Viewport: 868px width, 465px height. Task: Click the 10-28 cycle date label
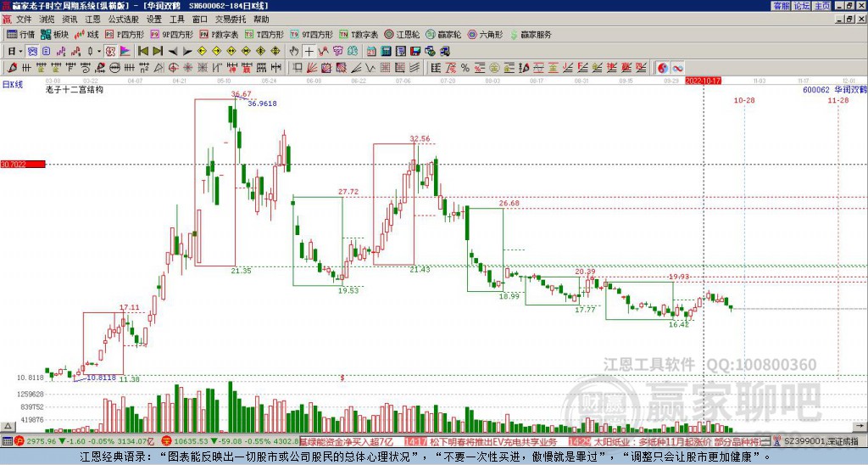(x=744, y=100)
